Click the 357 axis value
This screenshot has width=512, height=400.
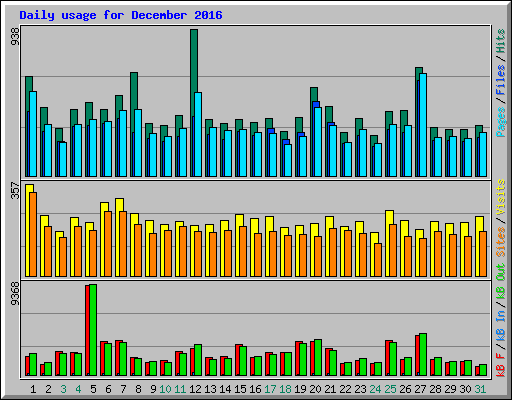pyautogui.click(x=15, y=191)
